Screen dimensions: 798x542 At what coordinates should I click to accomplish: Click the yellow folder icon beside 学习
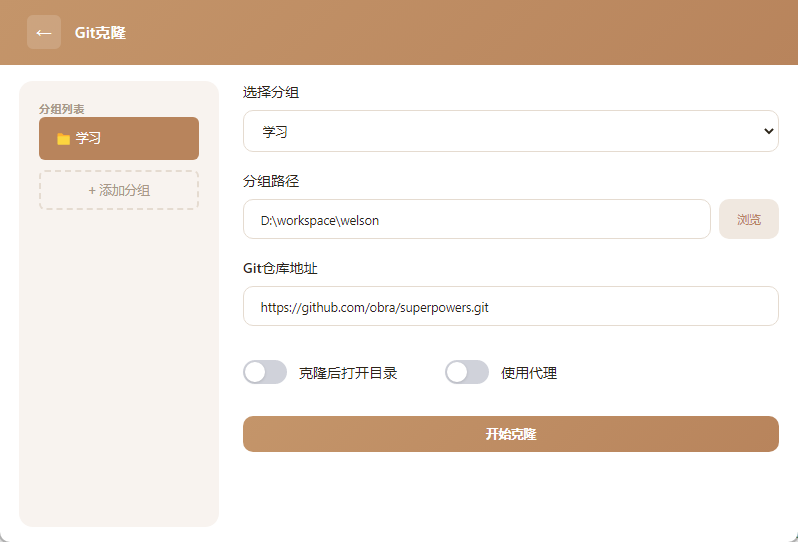[64, 138]
